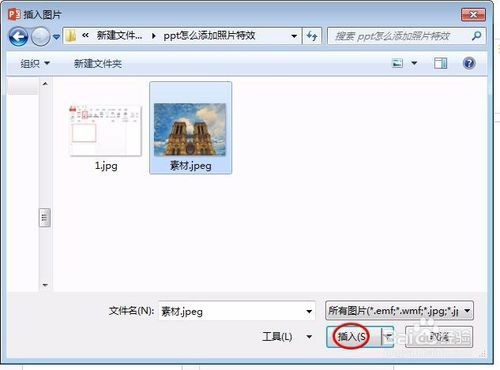Open the file name history dropdown
The image size is (500, 370).
pos(309,311)
